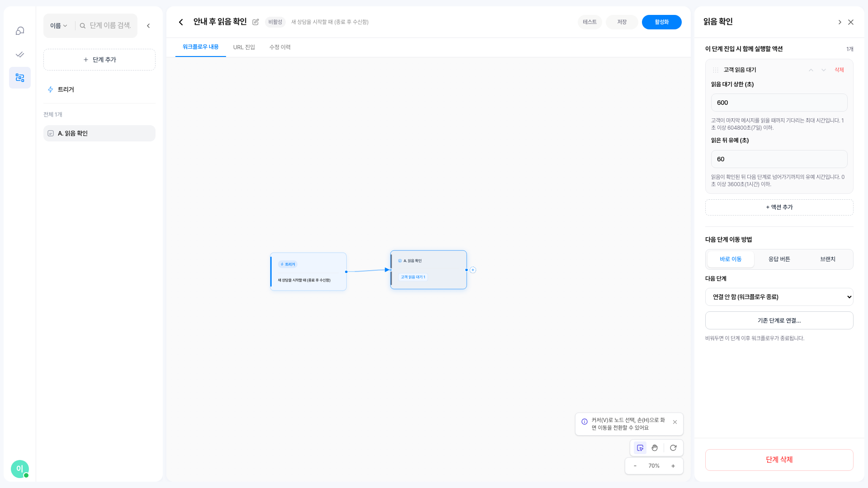868x488 pixels.
Task: Open the 수정 이력 tab
Action: coord(280,47)
